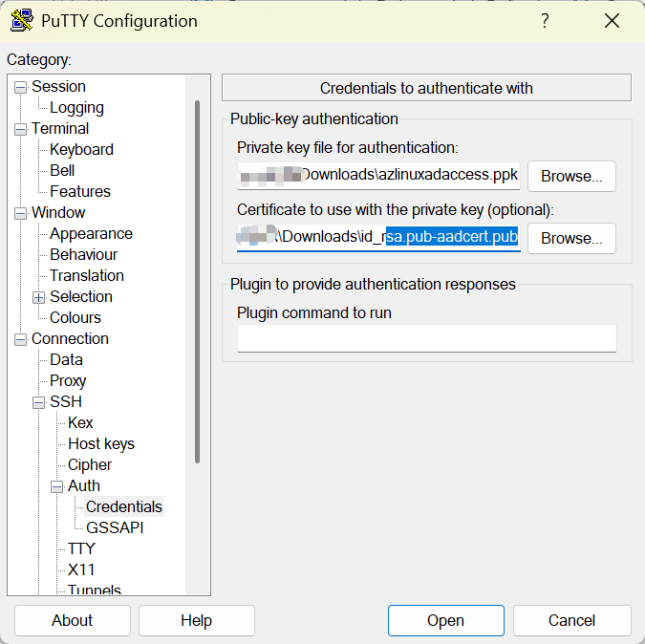This screenshot has width=645, height=644.
Task: Click the About button
Action: coord(73,620)
